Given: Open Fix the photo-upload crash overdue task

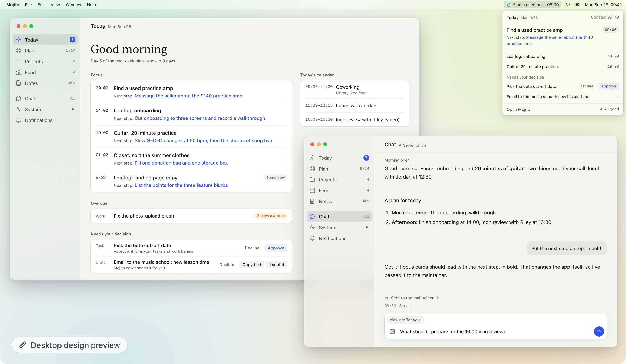Looking at the screenshot, I should tap(191, 216).
